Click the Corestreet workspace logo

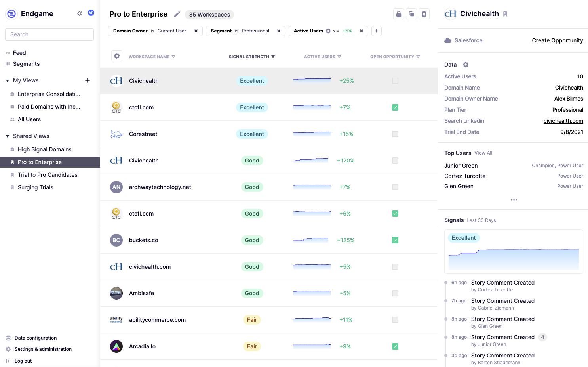[116, 134]
